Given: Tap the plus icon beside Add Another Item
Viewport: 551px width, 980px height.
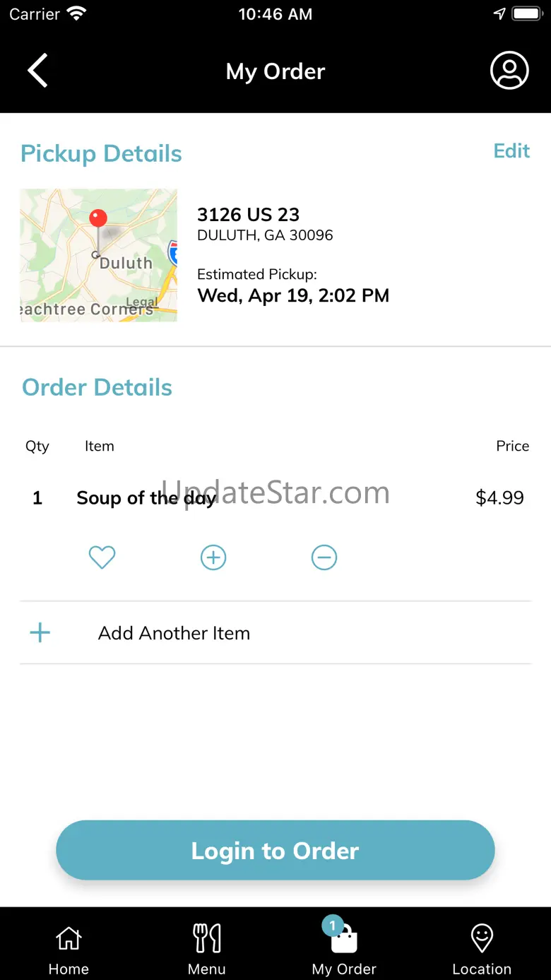Looking at the screenshot, I should coord(40,632).
